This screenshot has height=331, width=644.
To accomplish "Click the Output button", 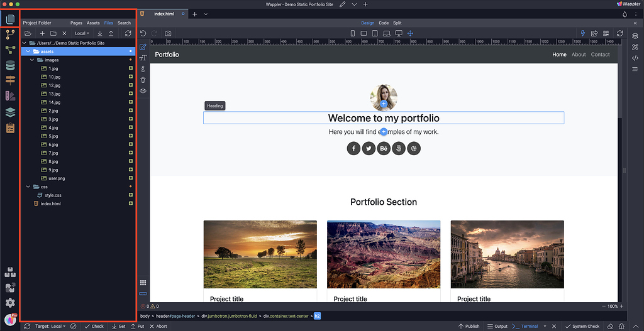I will 497,327.
